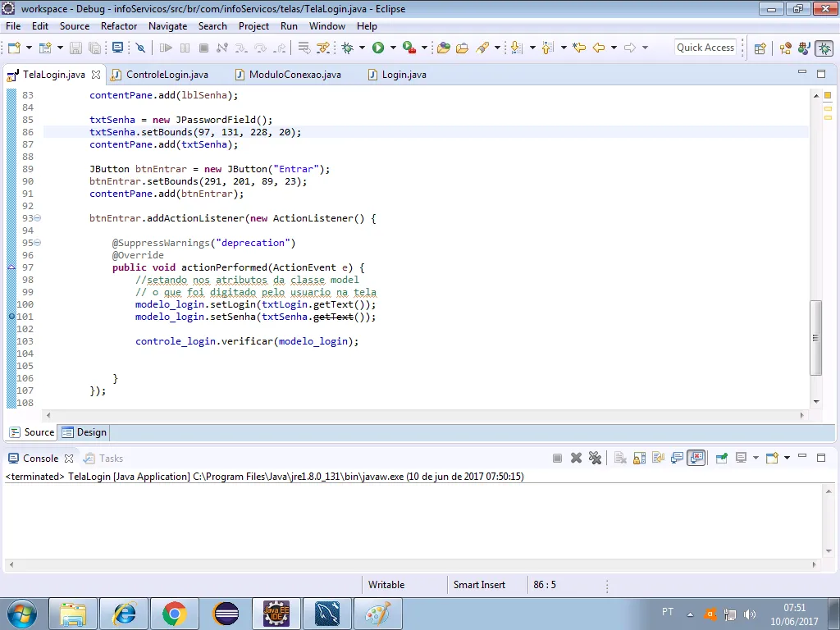The height and width of the screenshot is (630, 840).
Task: Click the Open Perspective icon
Action: pyautogui.click(x=760, y=48)
